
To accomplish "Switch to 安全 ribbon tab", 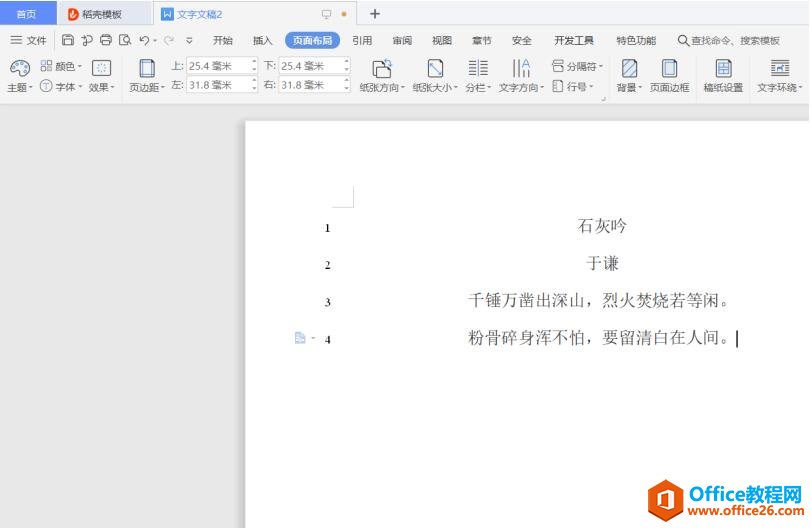I will 521,40.
